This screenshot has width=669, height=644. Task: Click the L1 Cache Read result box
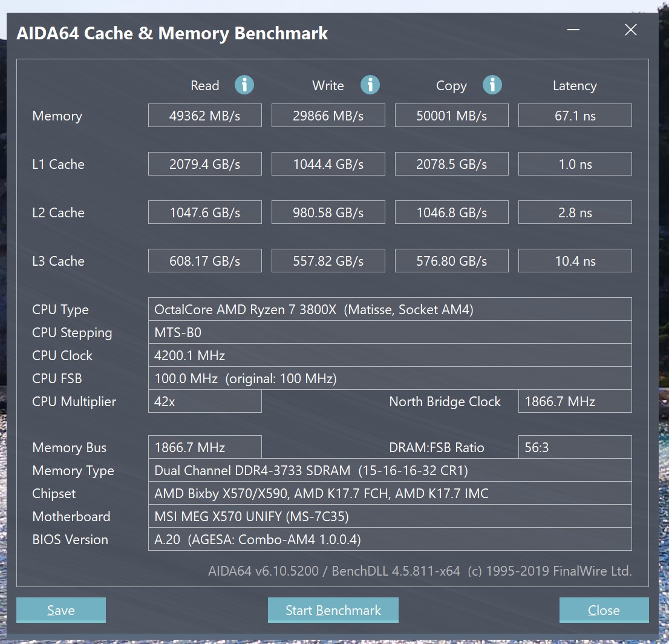[x=204, y=163]
